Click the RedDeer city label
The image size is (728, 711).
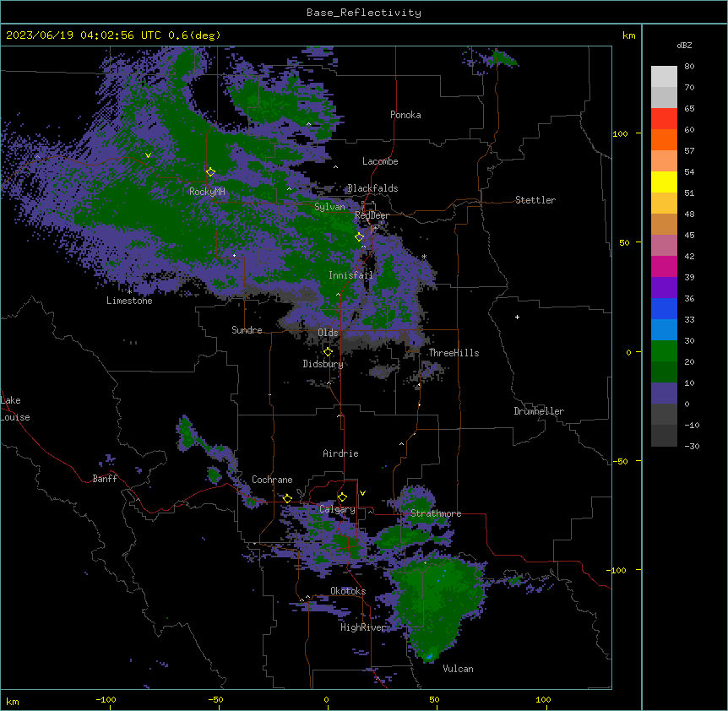[372, 215]
